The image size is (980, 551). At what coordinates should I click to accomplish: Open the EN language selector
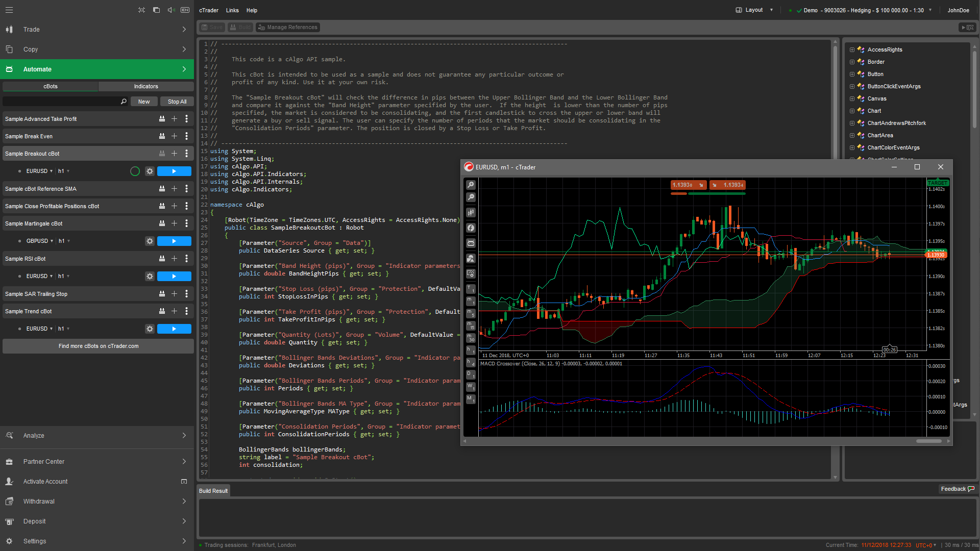click(185, 10)
